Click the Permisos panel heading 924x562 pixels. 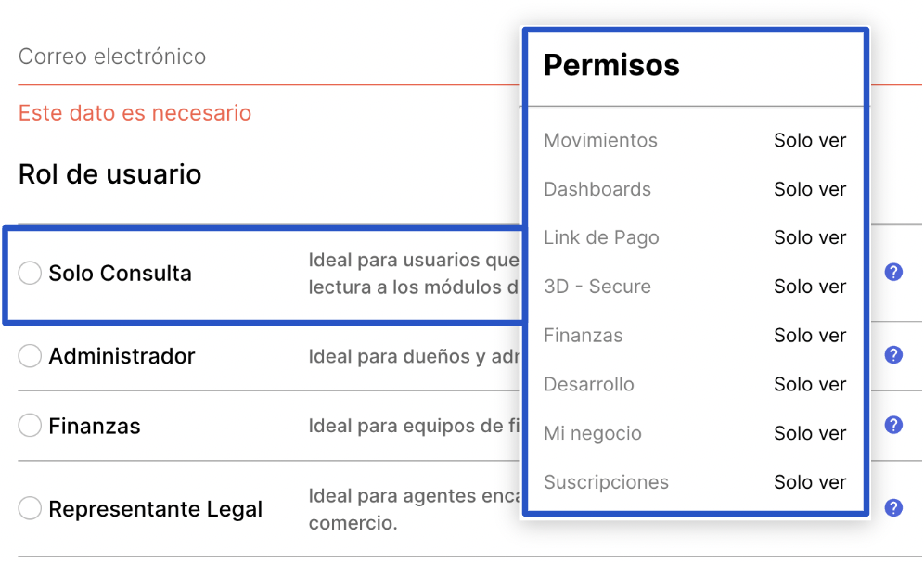point(611,66)
